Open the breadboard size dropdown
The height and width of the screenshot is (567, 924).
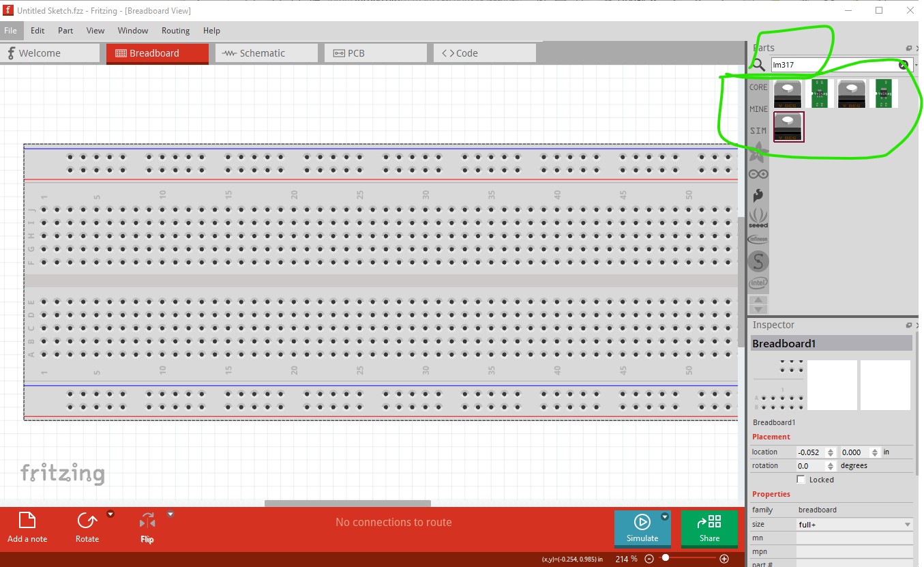(908, 525)
